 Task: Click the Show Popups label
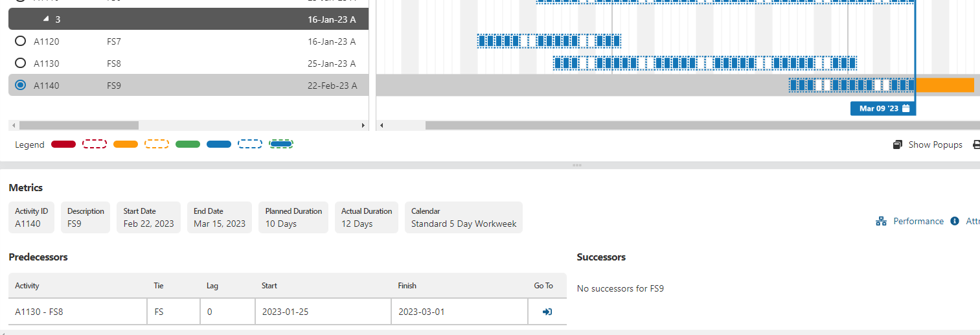coord(935,144)
